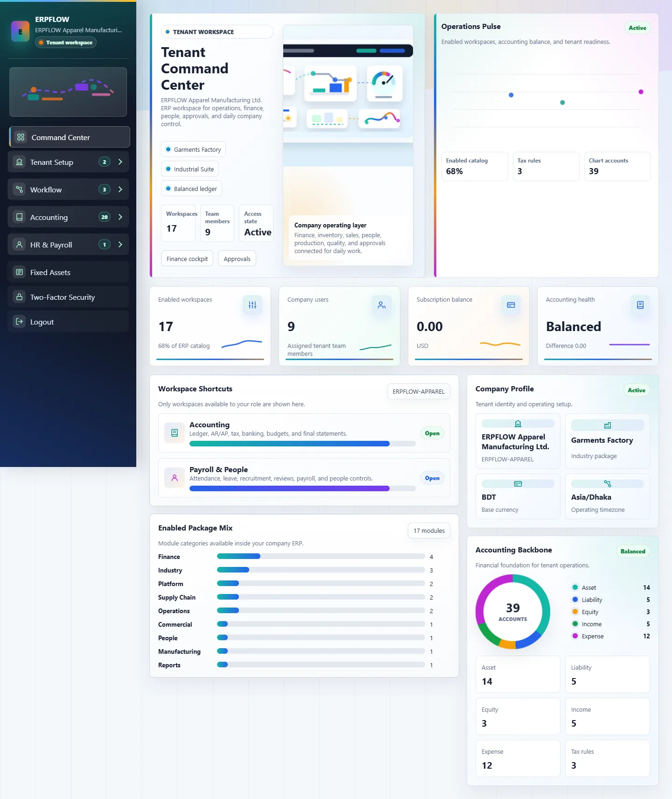Click the Industrial Suite tag
Viewport: 672px width, 799px height.
(190, 169)
